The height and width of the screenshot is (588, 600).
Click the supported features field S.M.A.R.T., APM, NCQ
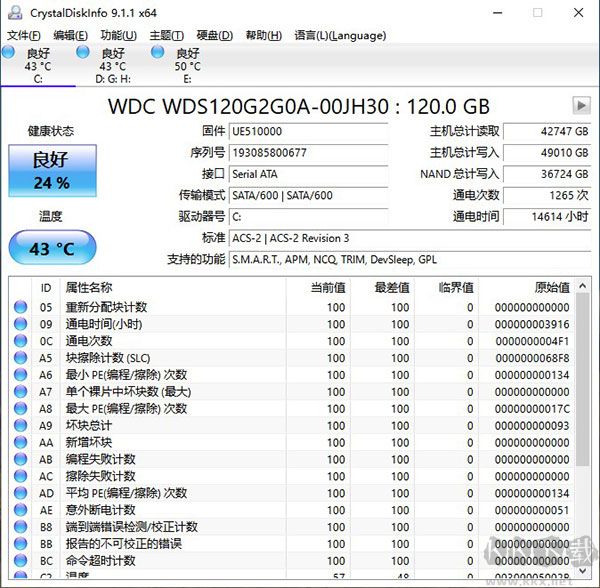pyautogui.click(x=410, y=260)
